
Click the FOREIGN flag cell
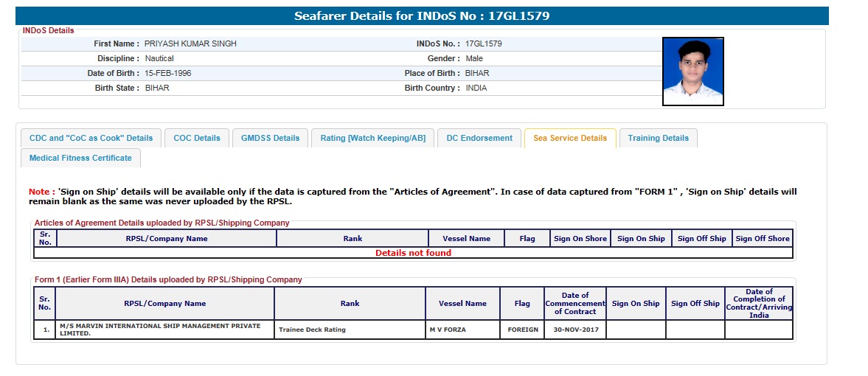[522, 330]
